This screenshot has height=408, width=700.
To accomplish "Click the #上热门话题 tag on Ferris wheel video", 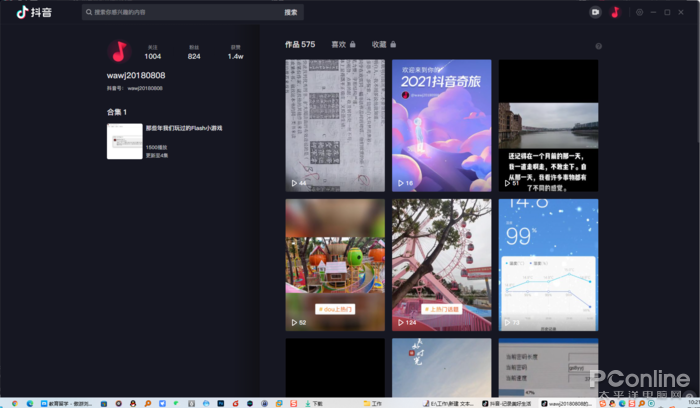I will coord(442,309).
